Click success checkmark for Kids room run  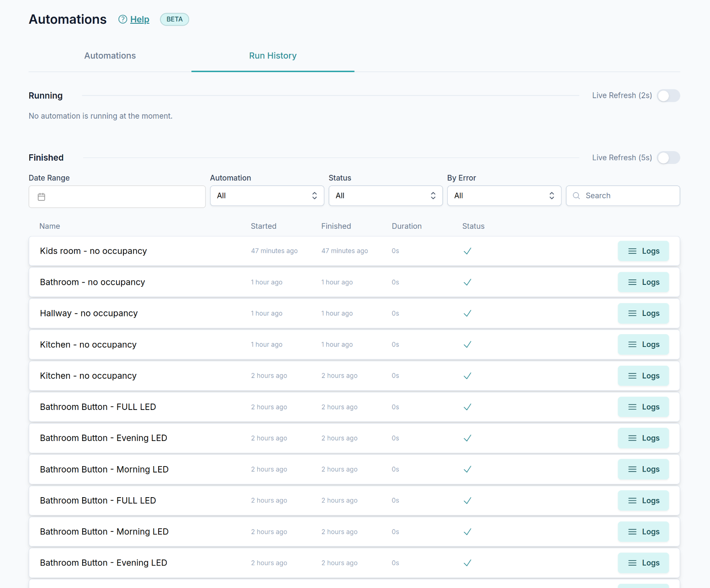pos(467,251)
